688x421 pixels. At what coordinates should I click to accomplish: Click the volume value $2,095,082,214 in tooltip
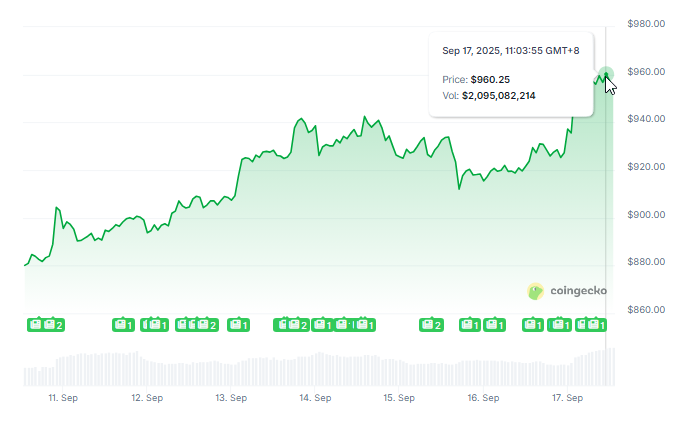[499, 96]
